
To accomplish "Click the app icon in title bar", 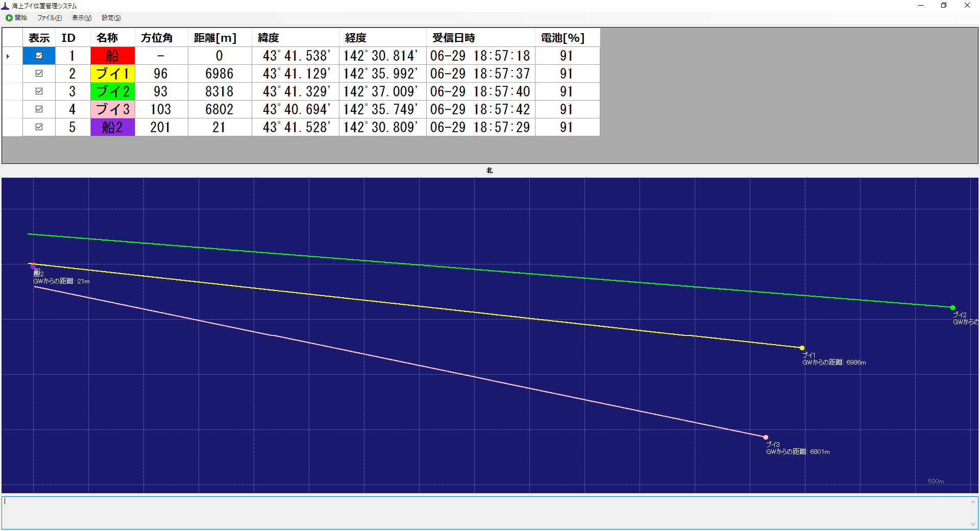I will [x=5, y=6].
